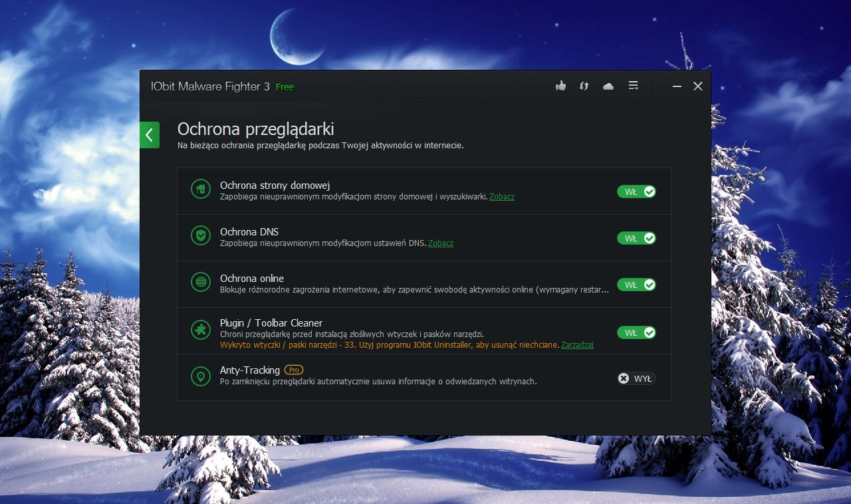Click the Anty-Tracking location pin icon

(200, 377)
